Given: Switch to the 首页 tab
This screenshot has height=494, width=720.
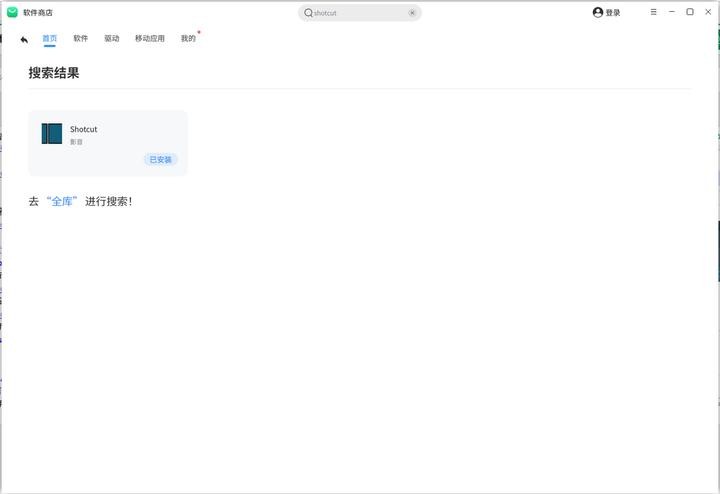Looking at the screenshot, I should 50,39.
